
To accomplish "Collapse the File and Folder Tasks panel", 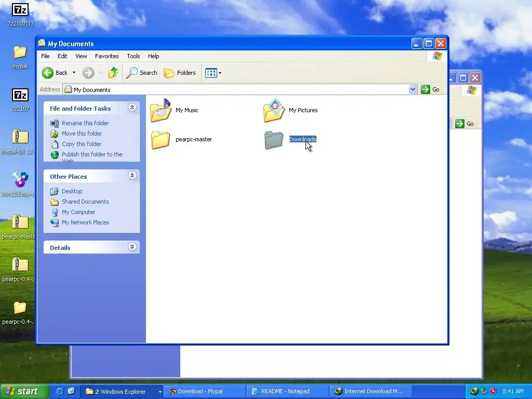I will pyautogui.click(x=132, y=108).
